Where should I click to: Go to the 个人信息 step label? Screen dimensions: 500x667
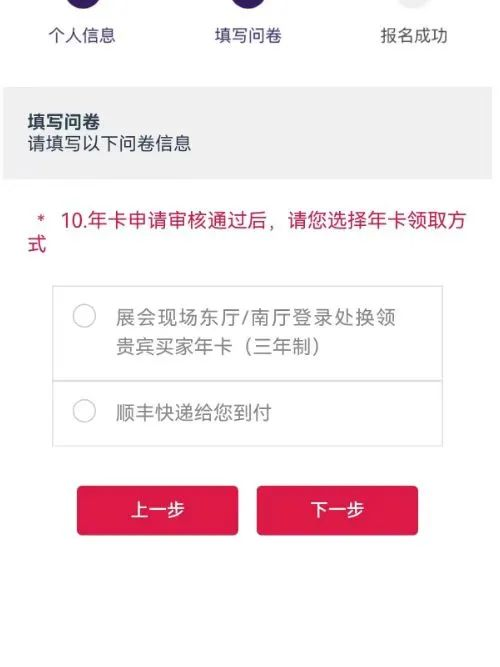pyautogui.click(x=82, y=35)
